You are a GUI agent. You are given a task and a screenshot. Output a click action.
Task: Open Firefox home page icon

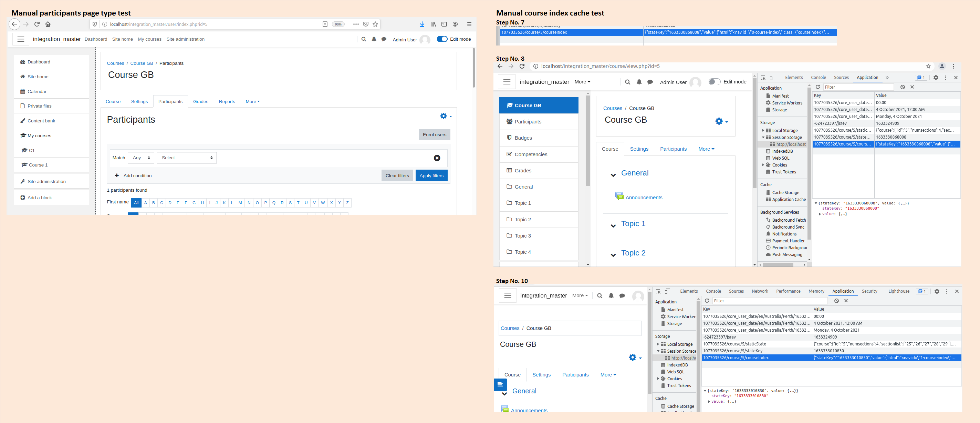48,24
